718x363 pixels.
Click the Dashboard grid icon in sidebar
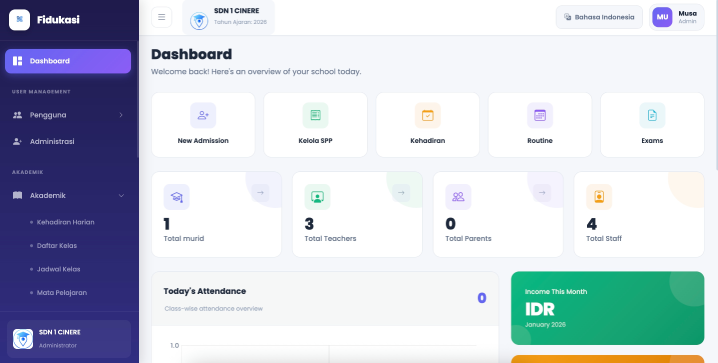click(x=17, y=61)
